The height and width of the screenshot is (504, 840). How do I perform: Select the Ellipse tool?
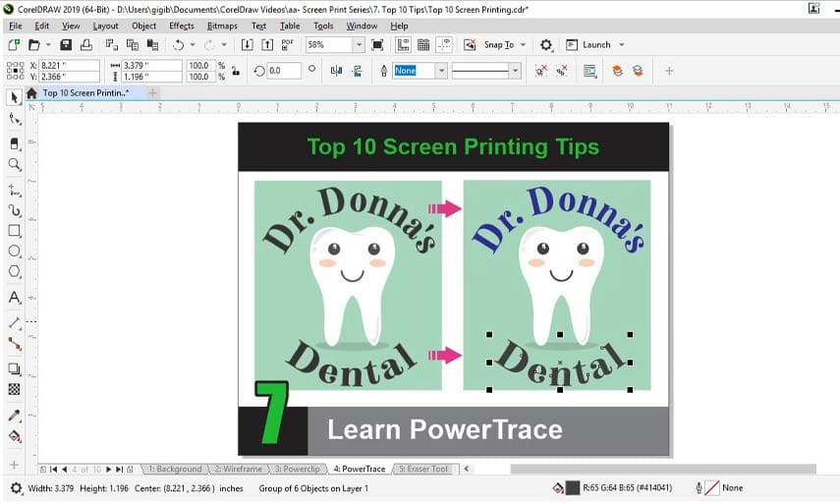(x=15, y=251)
